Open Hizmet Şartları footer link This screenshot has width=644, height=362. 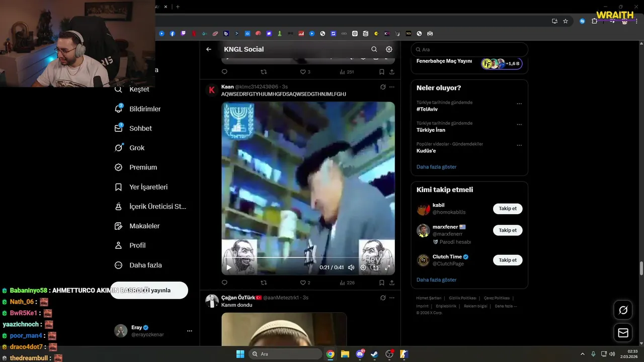click(429, 298)
